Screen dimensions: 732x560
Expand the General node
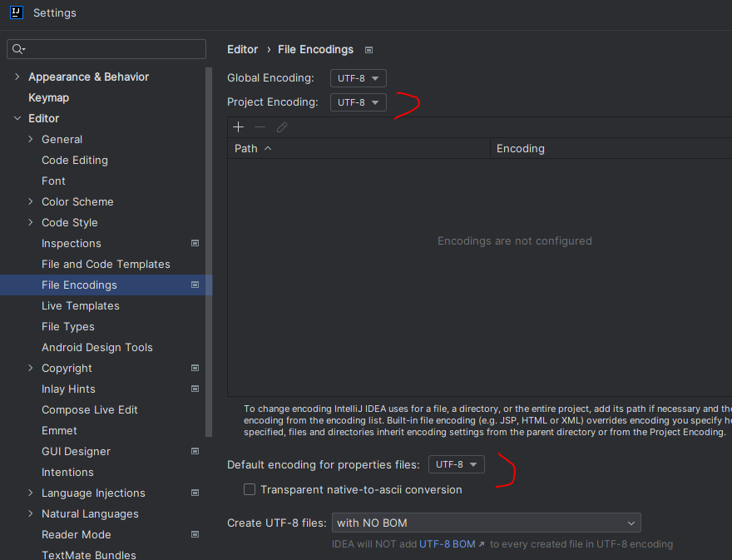click(x=31, y=139)
